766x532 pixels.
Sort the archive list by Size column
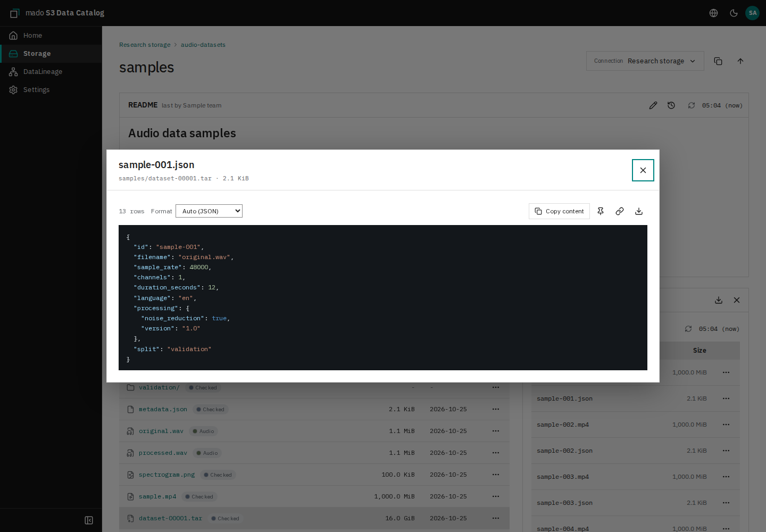pos(700,351)
